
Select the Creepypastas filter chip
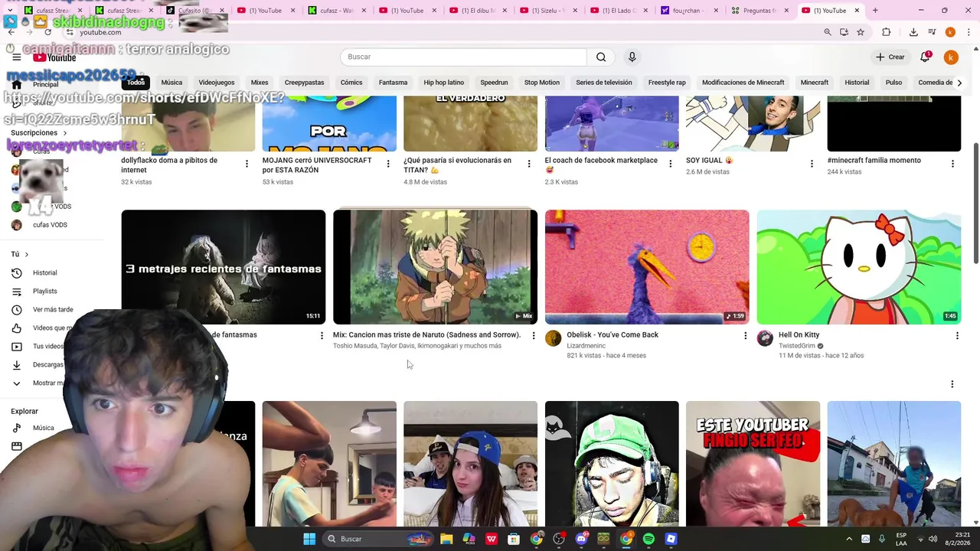tap(304, 83)
